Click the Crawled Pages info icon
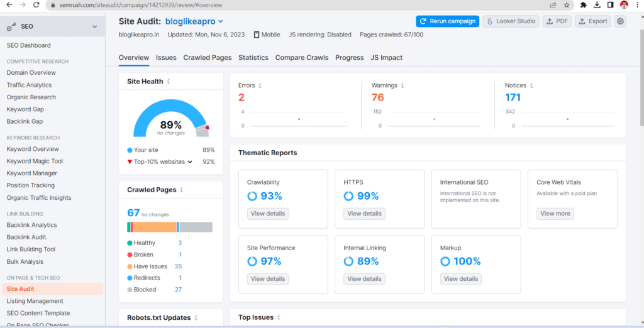Image resolution: width=644 pixels, height=328 pixels. tap(182, 190)
